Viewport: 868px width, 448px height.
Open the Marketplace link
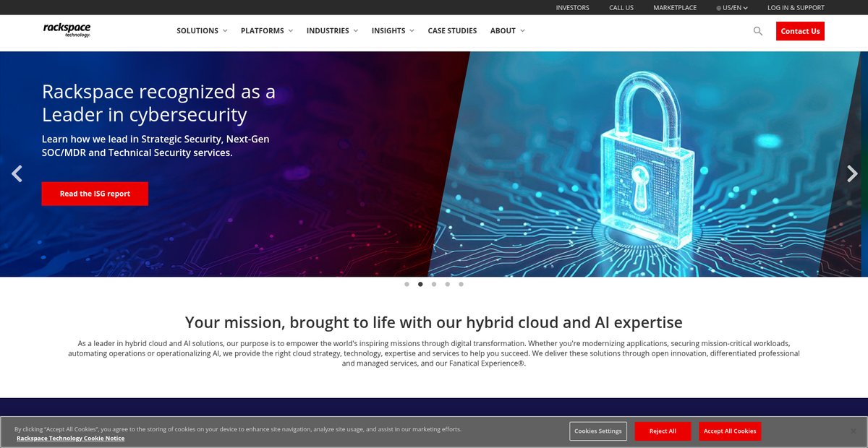tap(675, 8)
